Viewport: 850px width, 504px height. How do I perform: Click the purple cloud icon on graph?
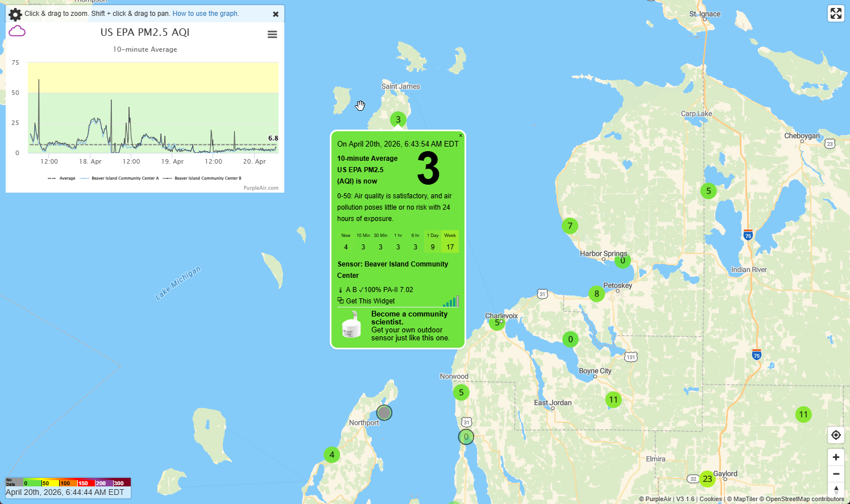[x=17, y=31]
